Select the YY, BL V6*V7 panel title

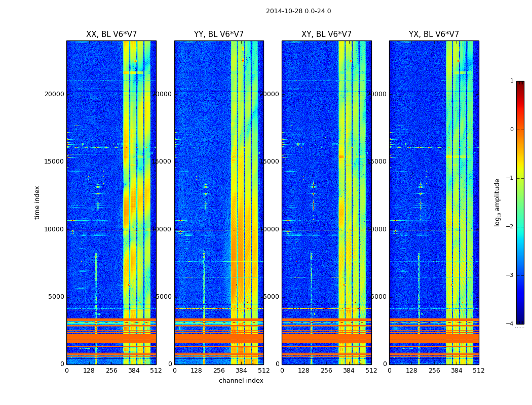click(x=219, y=34)
